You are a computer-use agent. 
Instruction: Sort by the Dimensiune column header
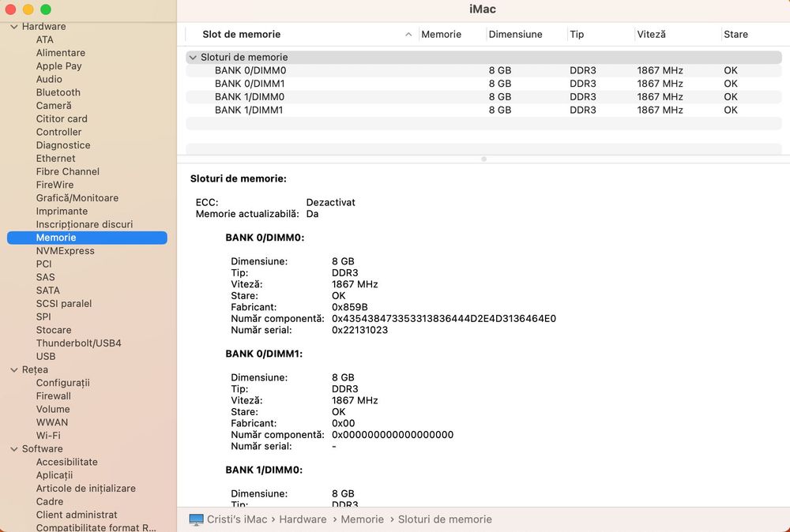point(515,34)
